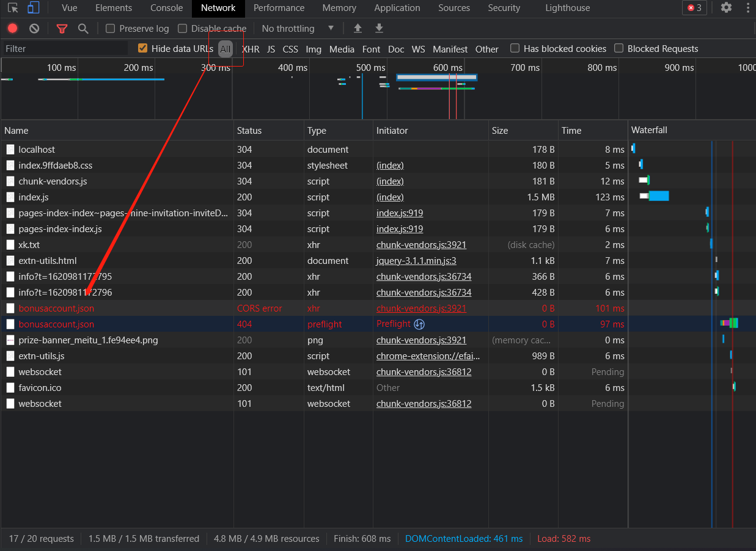756x551 pixels.
Task: Open the Performance tab
Action: 279,8
